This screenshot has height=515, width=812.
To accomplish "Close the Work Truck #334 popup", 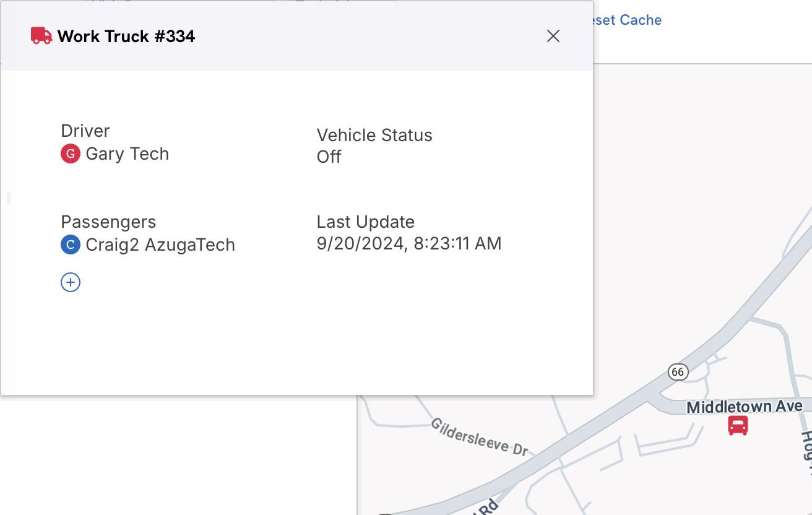I will point(553,36).
